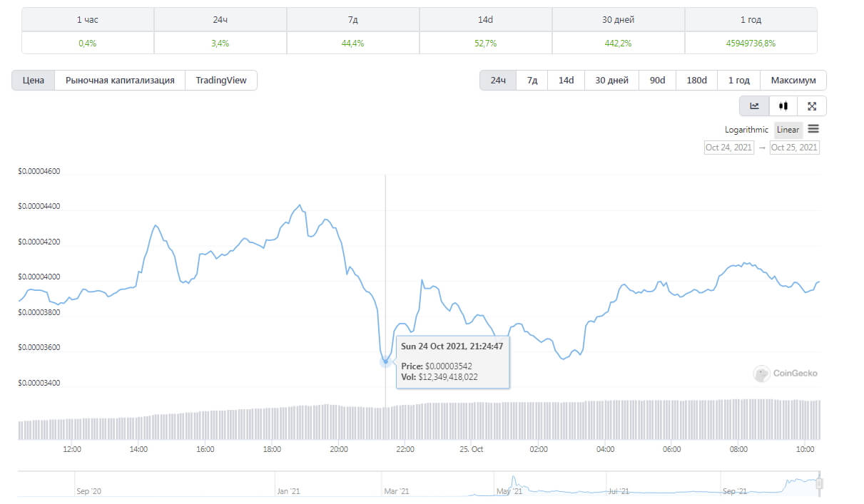Switch to Рыночная капитализация tab
The image size is (864, 504).
120,80
